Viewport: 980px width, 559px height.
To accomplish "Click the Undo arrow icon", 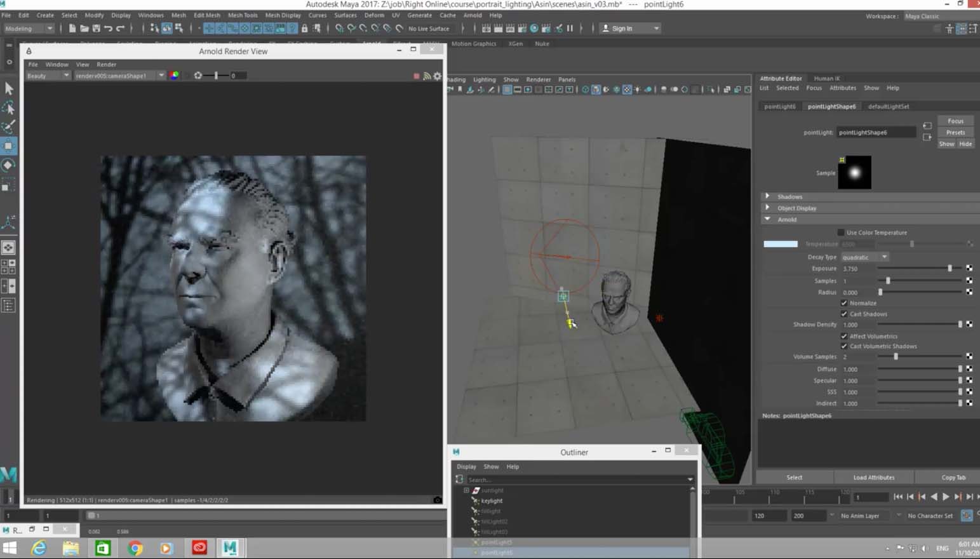I will (109, 29).
